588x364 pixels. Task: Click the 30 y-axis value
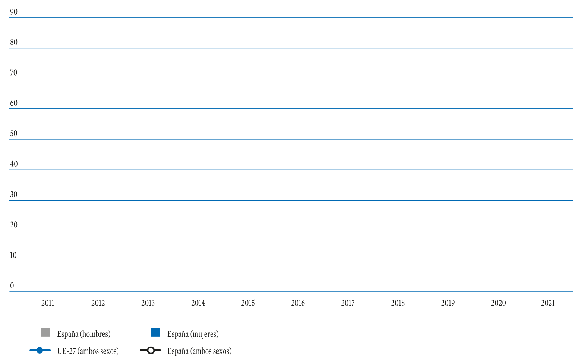coord(14,195)
